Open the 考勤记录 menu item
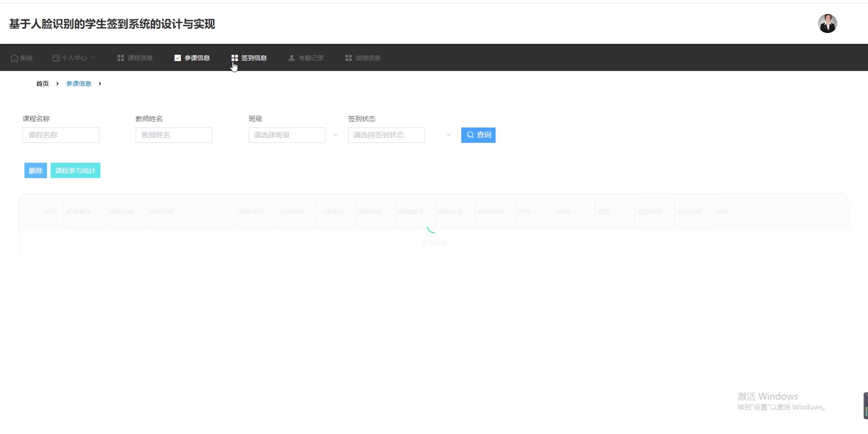This screenshot has width=868, height=434. point(306,58)
